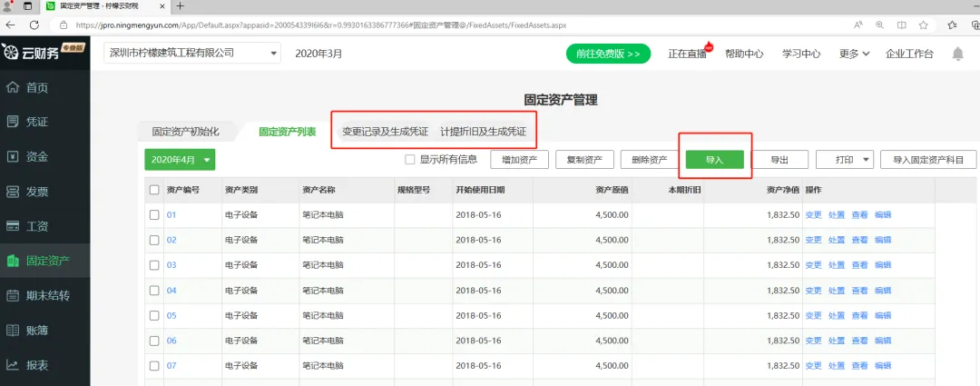The height and width of the screenshot is (386, 980).
Task: Click the 复制资产 button
Action: pyautogui.click(x=584, y=160)
